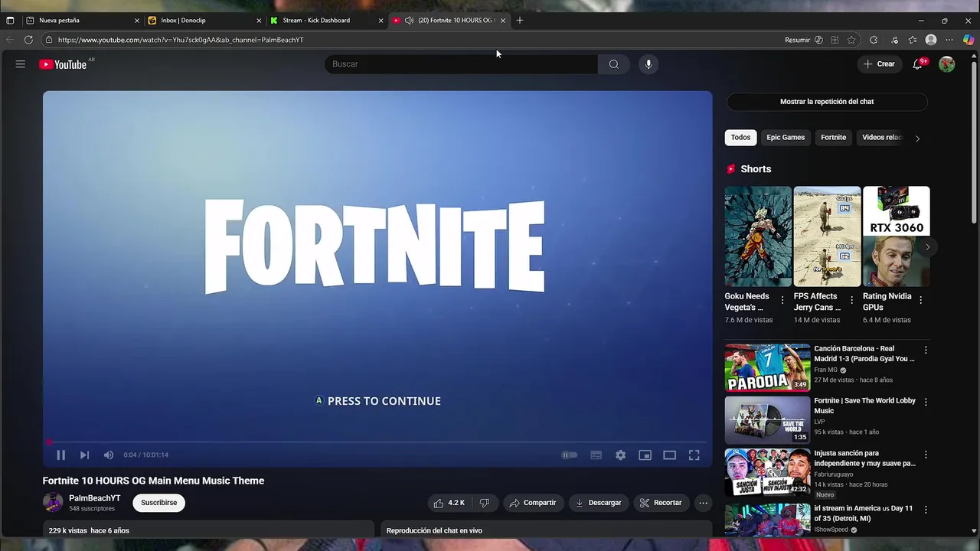This screenshot has height=551, width=980.
Task: Toggle subtitles in the player
Action: point(596,455)
